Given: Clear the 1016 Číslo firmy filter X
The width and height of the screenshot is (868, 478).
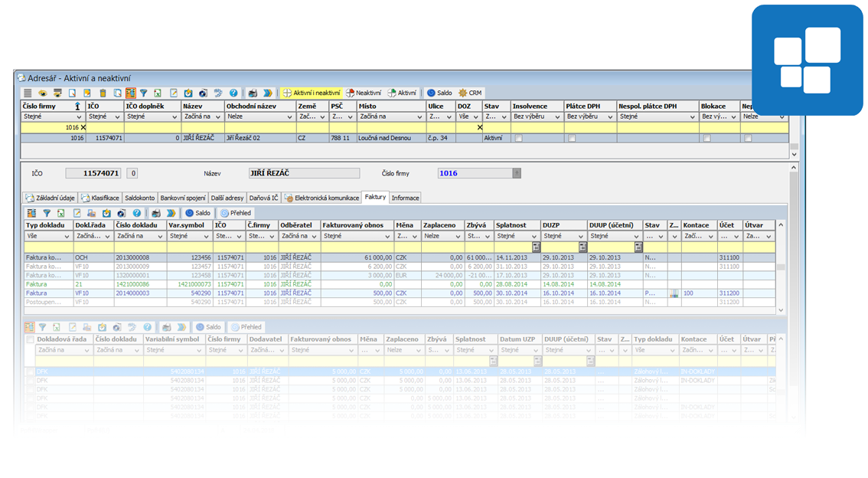Looking at the screenshot, I should click(83, 127).
